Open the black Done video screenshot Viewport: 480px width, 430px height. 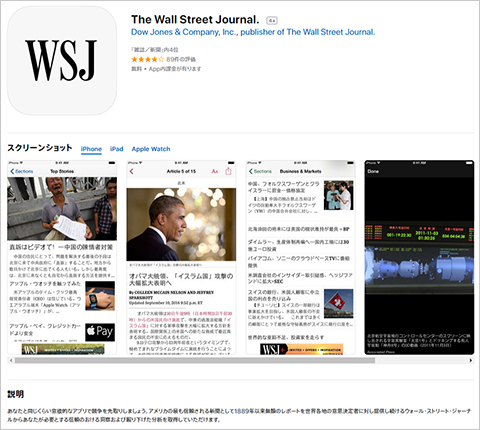419,257
